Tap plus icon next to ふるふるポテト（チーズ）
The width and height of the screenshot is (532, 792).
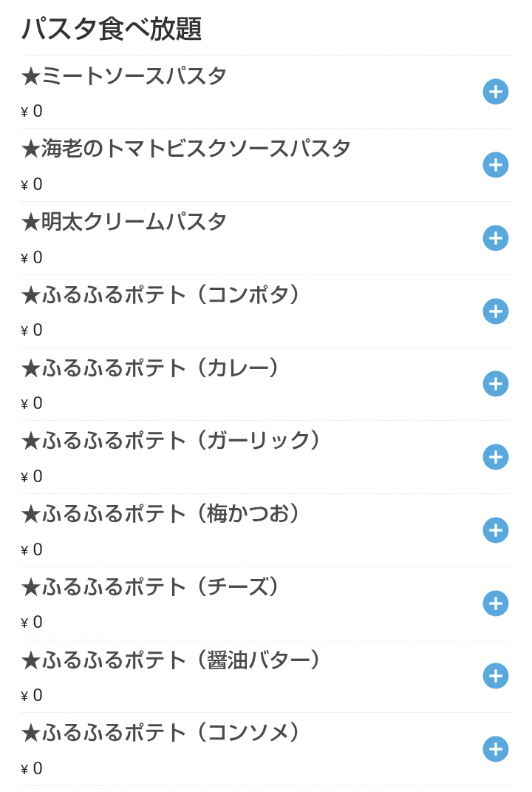pyautogui.click(x=496, y=603)
